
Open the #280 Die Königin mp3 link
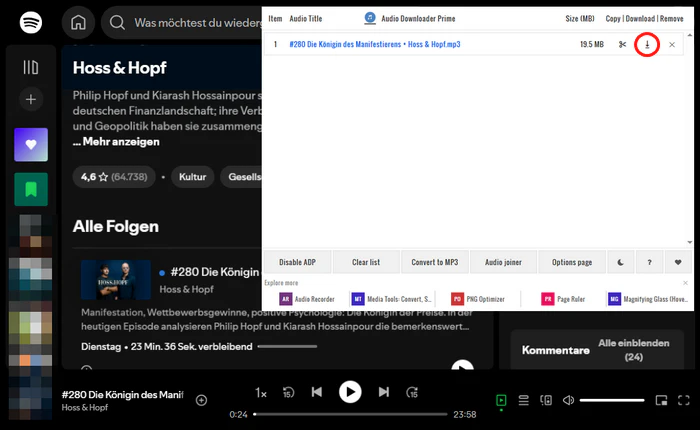coord(375,44)
